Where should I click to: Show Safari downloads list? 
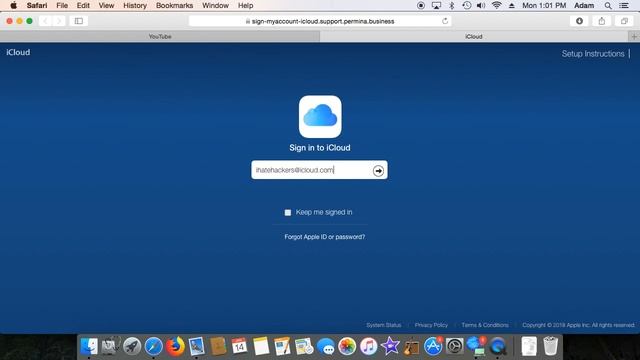[x=579, y=21]
